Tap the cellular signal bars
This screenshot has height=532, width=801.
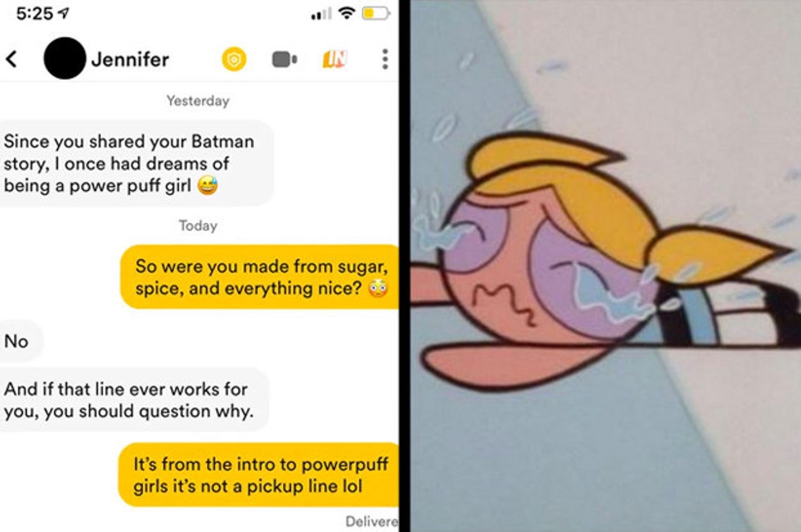pyautogui.click(x=320, y=13)
